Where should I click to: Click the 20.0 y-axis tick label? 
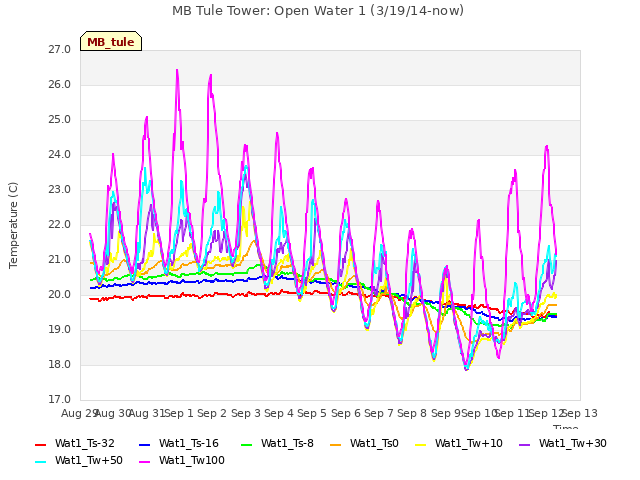(60, 295)
